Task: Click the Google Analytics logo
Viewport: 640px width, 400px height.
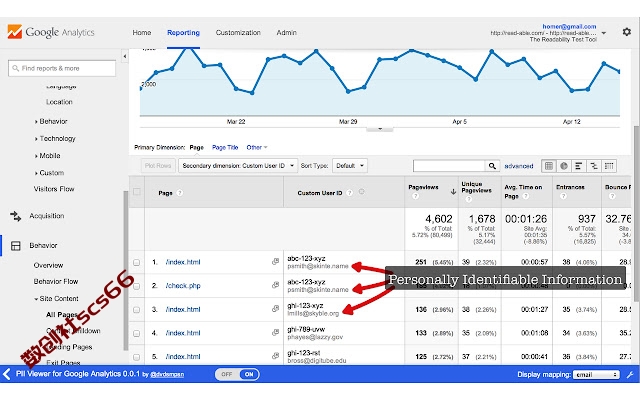Action: (51, 32)
